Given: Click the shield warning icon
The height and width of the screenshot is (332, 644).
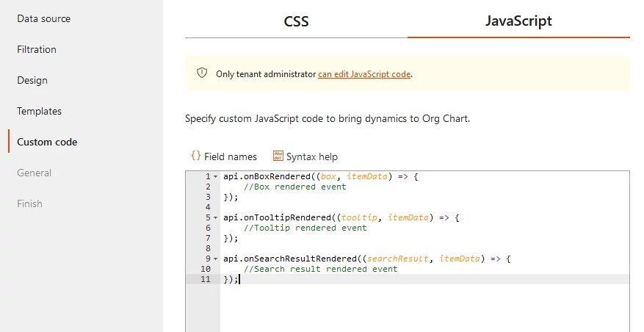Looking at the screenshot, I should 202,73.
